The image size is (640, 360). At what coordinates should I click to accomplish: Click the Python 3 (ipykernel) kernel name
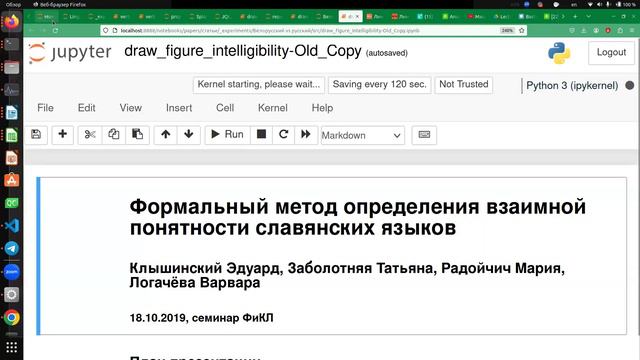(x=572, y=86)
